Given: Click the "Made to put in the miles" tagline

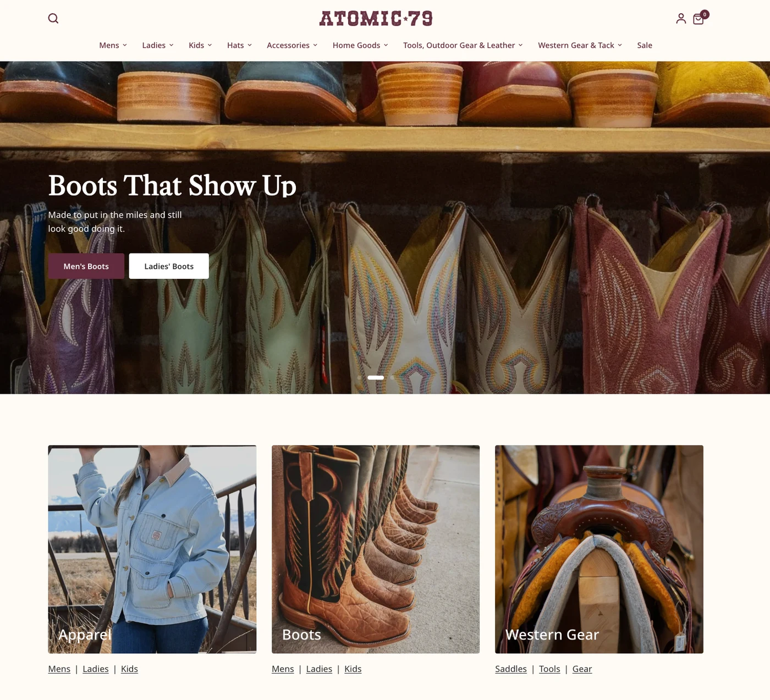Looking at the screenshot, I should 115,222.
